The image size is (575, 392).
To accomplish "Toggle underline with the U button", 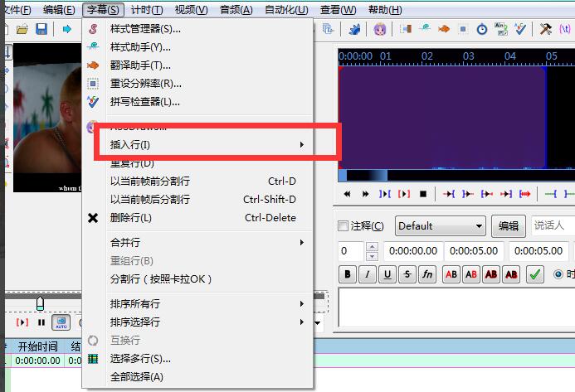I will pyautogui.click(x=387, y=274).
